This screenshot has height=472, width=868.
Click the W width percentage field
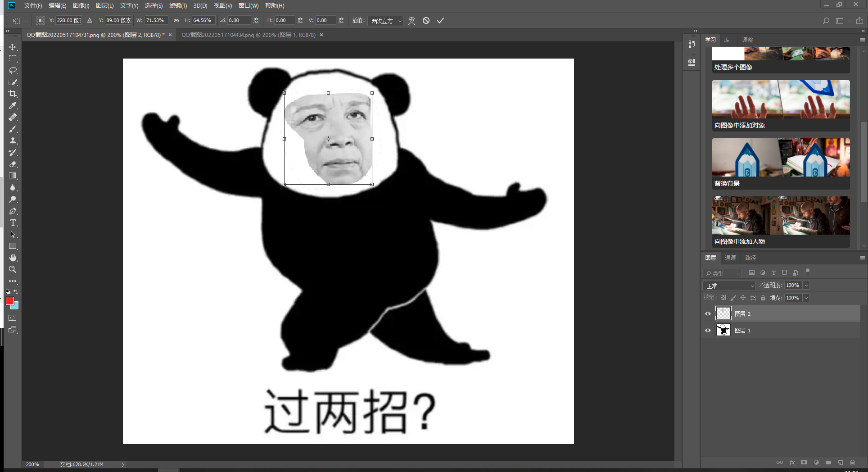click(156, 20)
